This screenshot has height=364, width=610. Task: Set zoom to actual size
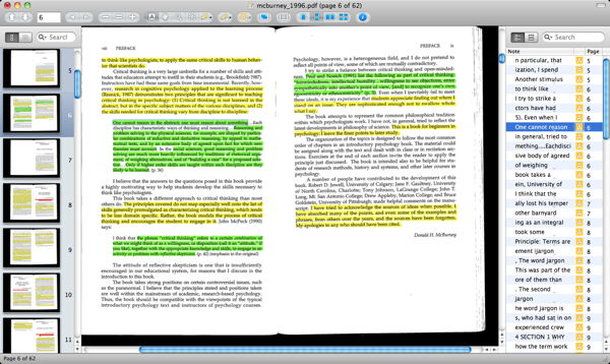click(x=119, y=17)
